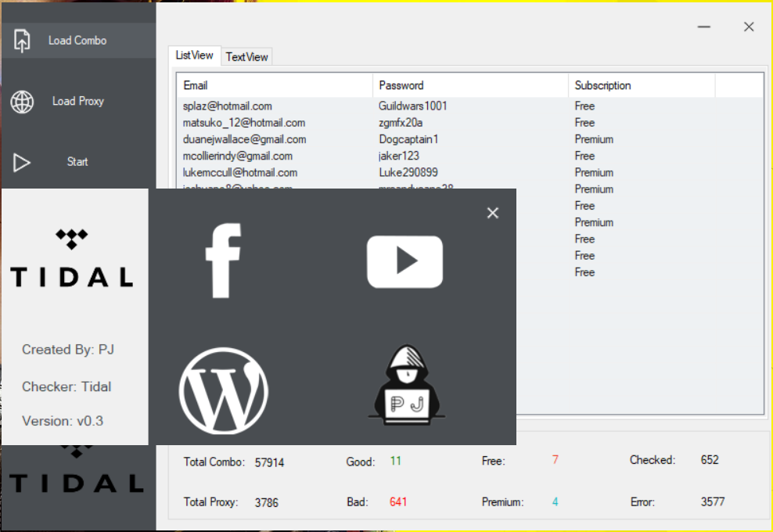Minimize the checker window

click(704, 27)
